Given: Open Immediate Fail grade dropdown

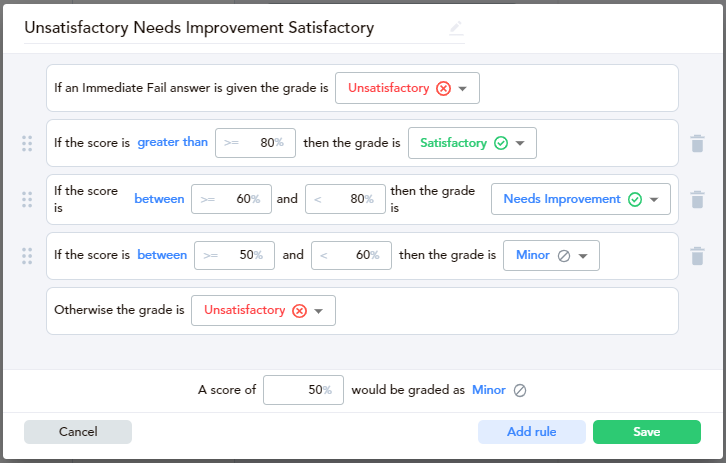Looking at the screenshot, I should tap(407, 88).
